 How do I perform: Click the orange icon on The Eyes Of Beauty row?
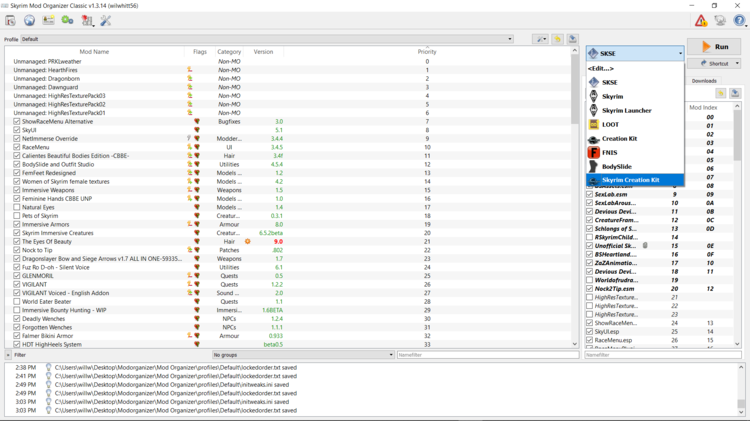click(x=247, y=242)
